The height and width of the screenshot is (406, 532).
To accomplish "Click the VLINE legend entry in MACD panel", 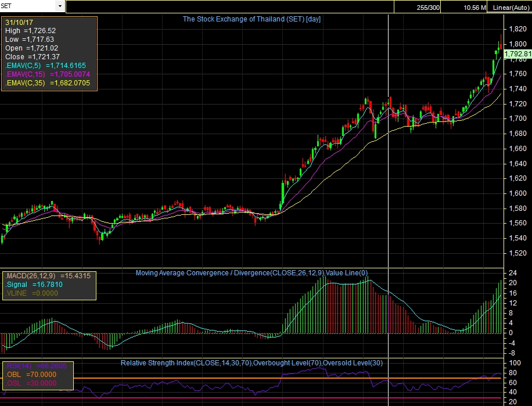I will 31,293.
